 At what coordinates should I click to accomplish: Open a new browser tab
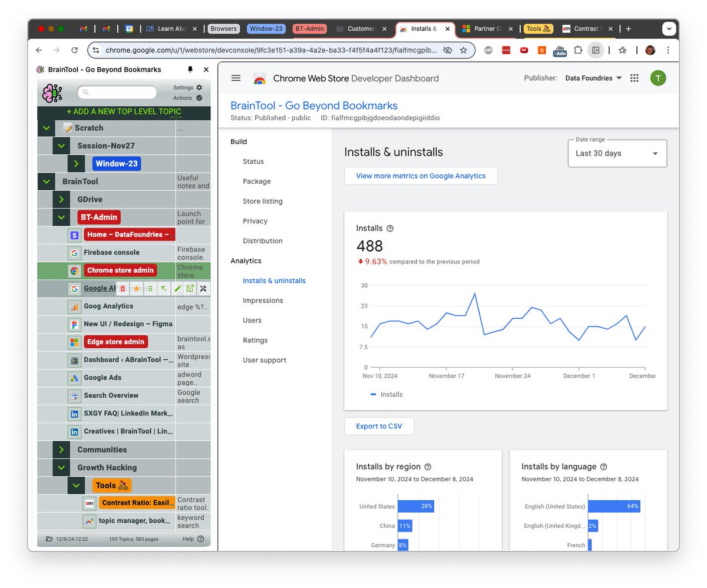tap(629, 28)
